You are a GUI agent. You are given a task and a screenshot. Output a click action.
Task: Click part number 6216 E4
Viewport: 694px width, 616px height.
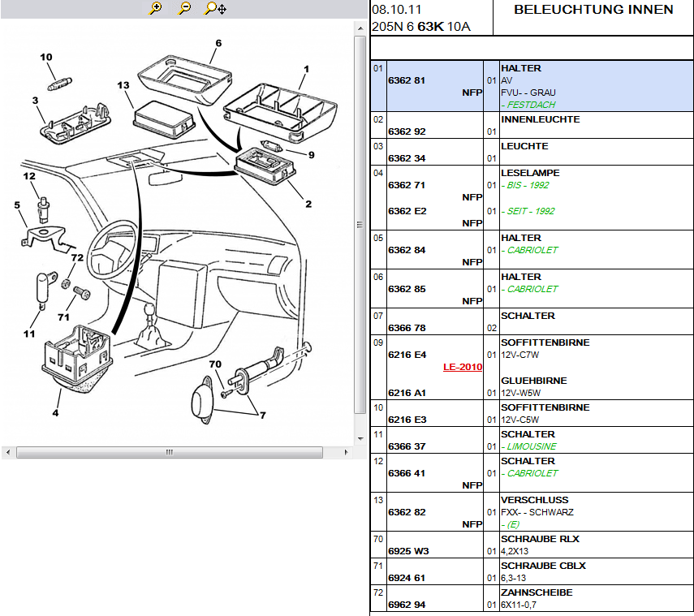407,355
